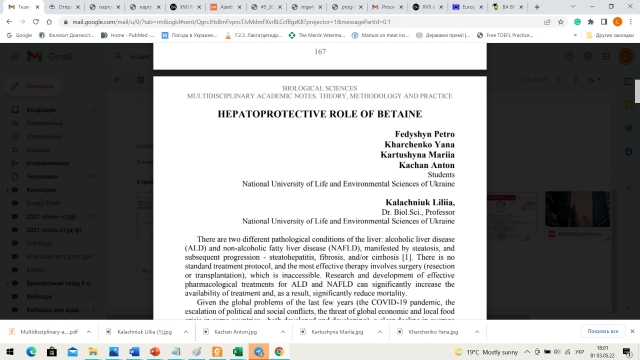Screen dimensions: 640x360
Task: Expand the Категории section arrow
Action: coord(7,190)
